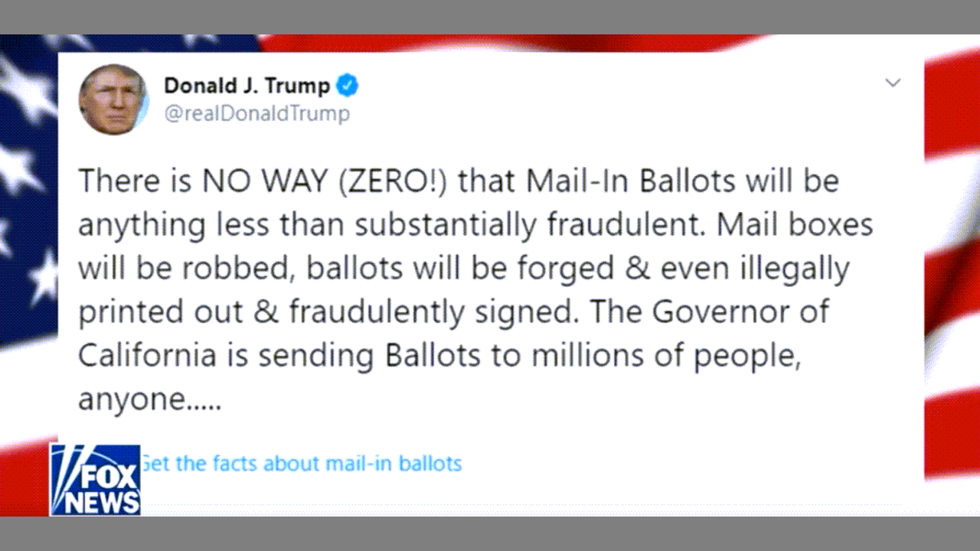The width and height of the screenshot is (980, 551).
Task: Click the @realDonaldTrump handle
Action: click(256, 114)
